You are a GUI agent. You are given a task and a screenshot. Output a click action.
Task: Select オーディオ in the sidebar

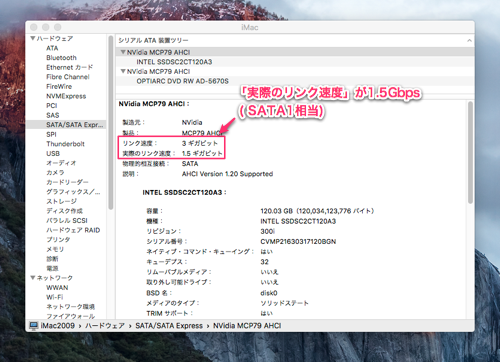click(x=61, y=163)
